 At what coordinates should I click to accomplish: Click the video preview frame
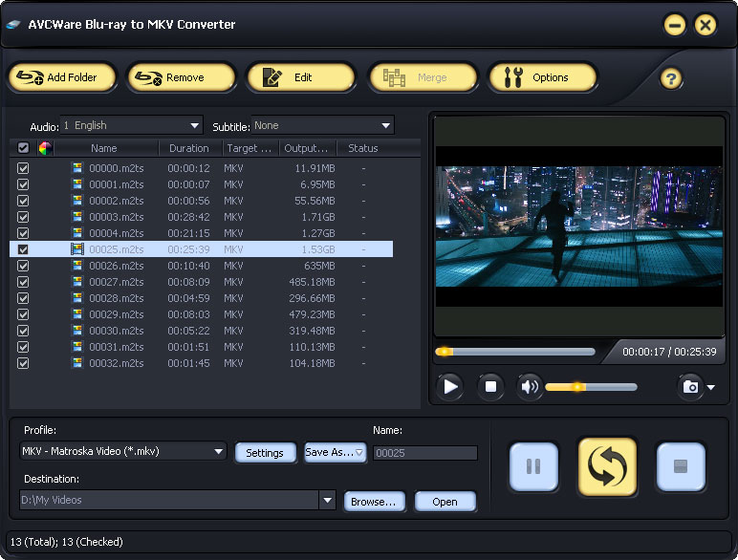579,226
